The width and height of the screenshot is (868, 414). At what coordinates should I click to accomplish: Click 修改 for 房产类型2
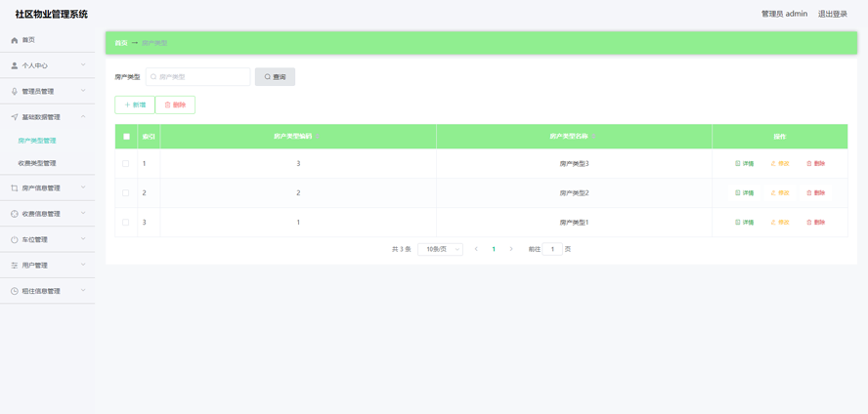point(780,193)
